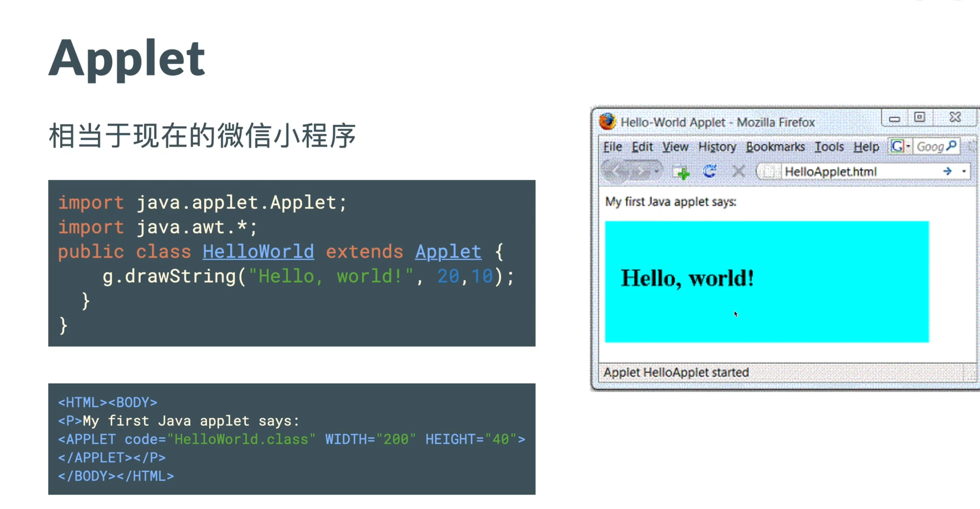The width and height of the screenshot is (980, 509).
Task: Open the search engine chooser dropdown arrow
Action: click(x=908, y=146)
